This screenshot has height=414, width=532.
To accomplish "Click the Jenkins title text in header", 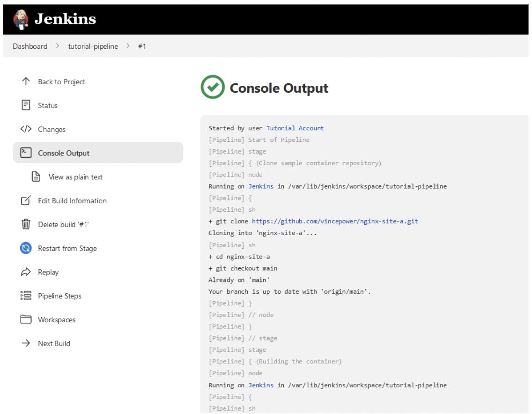I will (65, 19).
